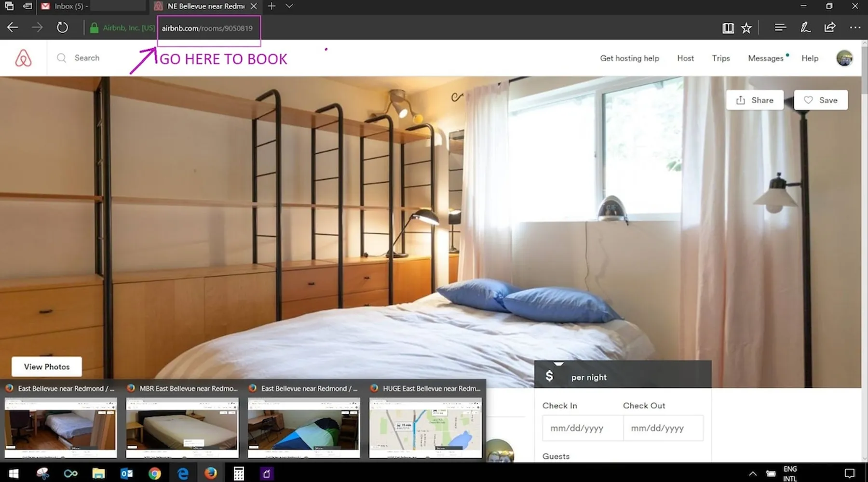Click the Edge share icon in toolbar
The height and width of the screenshot is (482, 868).
point(830,27)
